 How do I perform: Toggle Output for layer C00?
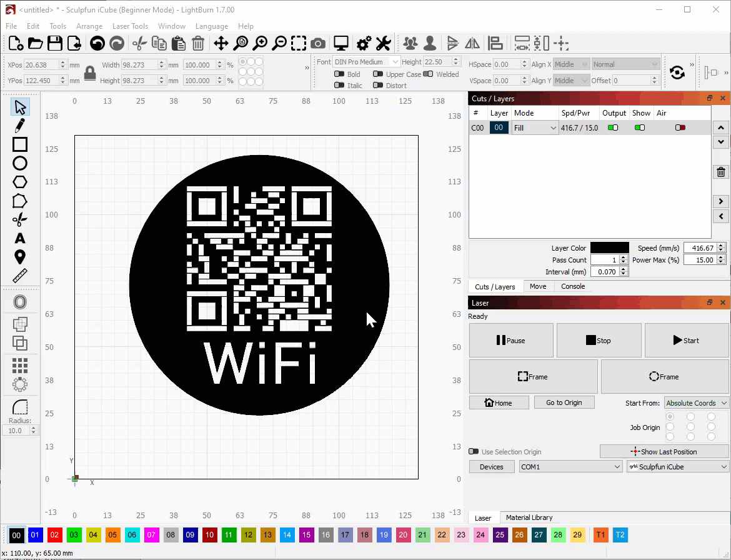click(613, 127)
